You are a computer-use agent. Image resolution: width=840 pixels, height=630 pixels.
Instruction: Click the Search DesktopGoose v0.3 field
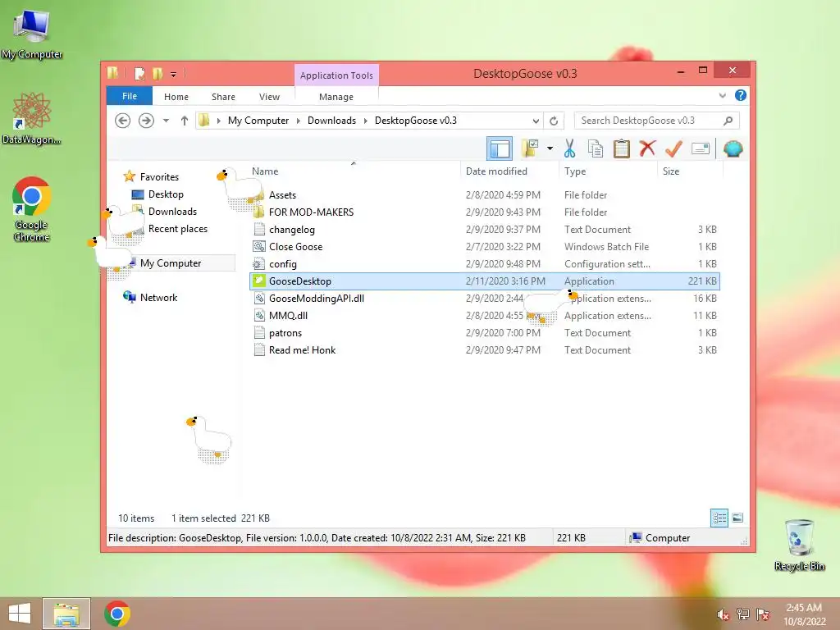pos(656,121)
